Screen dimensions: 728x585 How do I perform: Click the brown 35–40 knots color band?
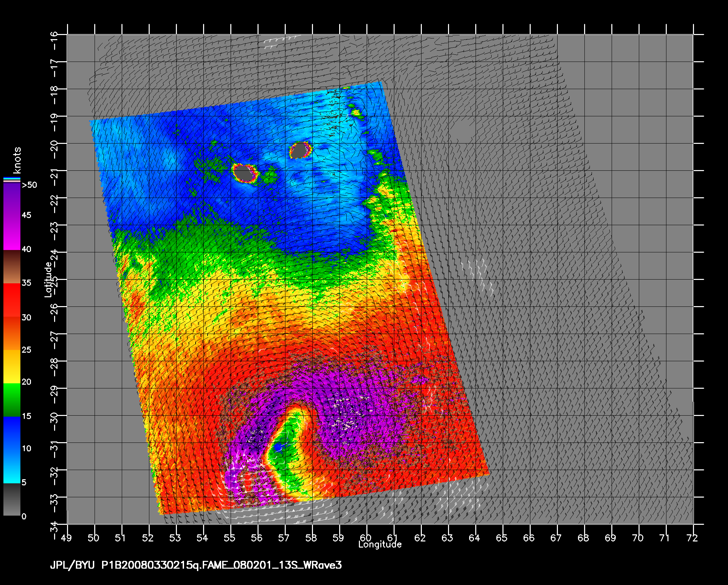(x=12, y=267)
